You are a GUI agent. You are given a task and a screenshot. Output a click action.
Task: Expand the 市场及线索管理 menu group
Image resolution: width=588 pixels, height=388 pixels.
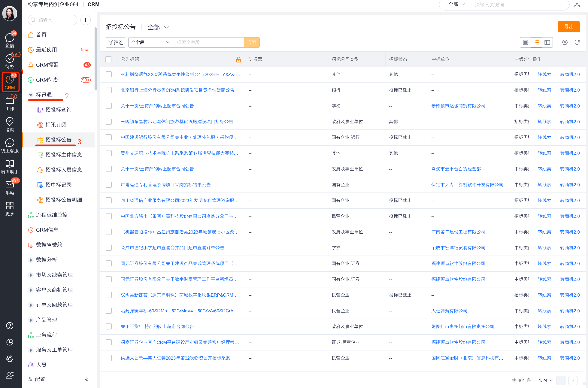pyautogui.click(x=31, y=275)
